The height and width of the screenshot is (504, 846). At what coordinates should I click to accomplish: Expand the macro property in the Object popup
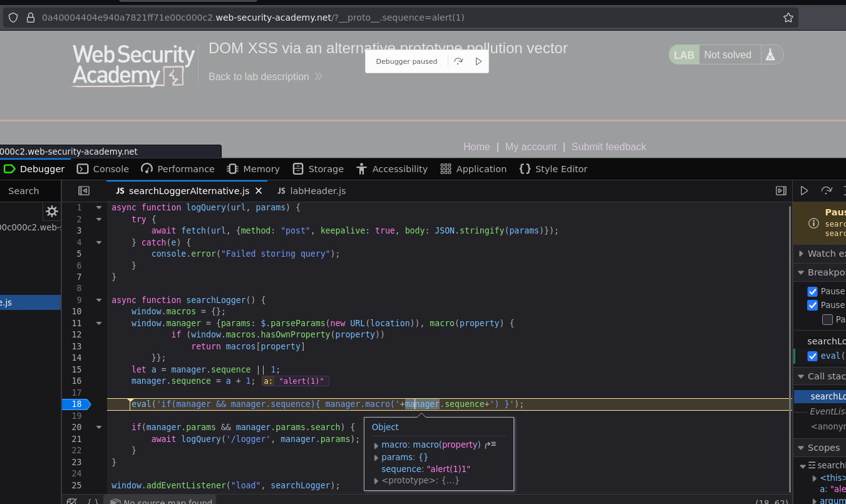(x=376, y=445)
